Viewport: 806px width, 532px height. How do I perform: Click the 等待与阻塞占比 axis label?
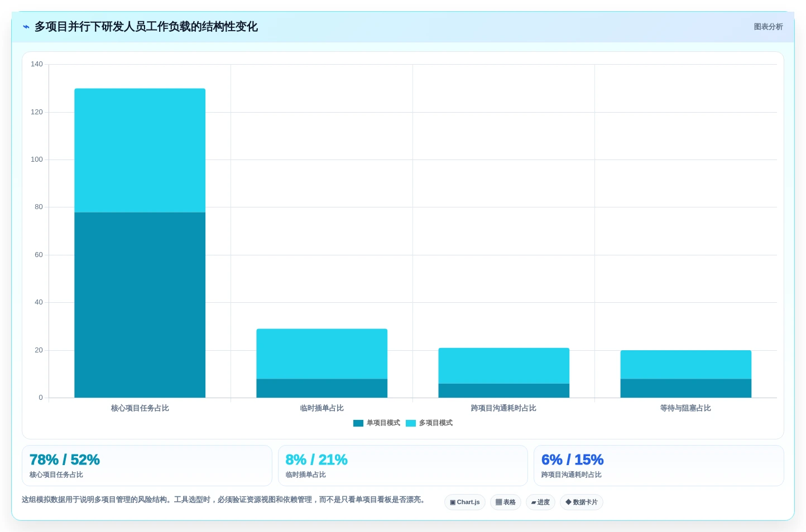point(686,408)
